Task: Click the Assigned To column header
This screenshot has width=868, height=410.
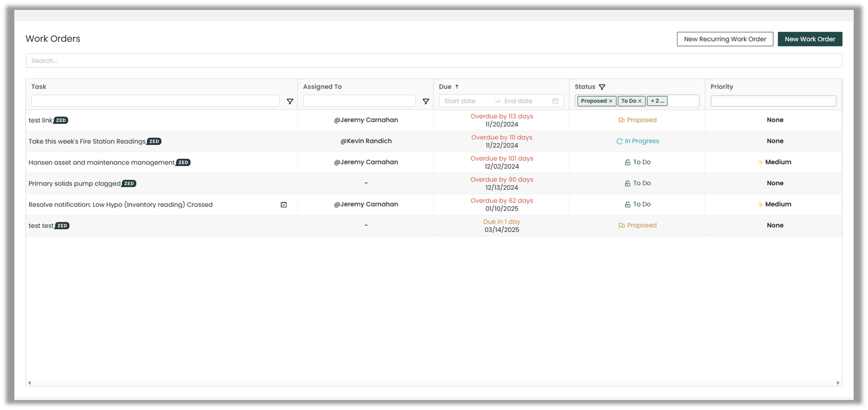Action: 322,87
